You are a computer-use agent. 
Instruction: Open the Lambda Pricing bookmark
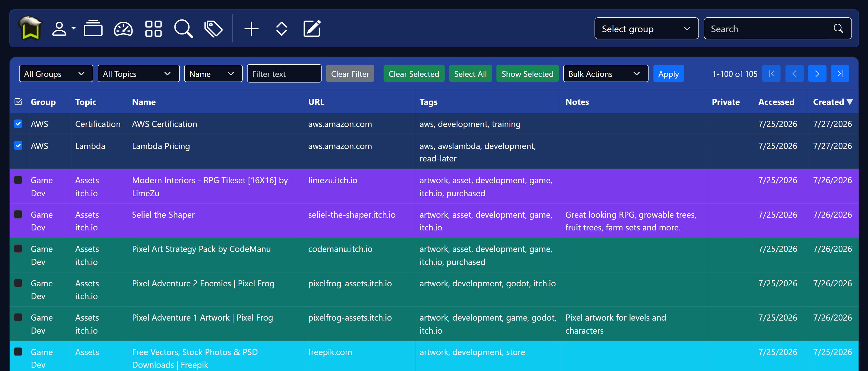tap(161, 146)
